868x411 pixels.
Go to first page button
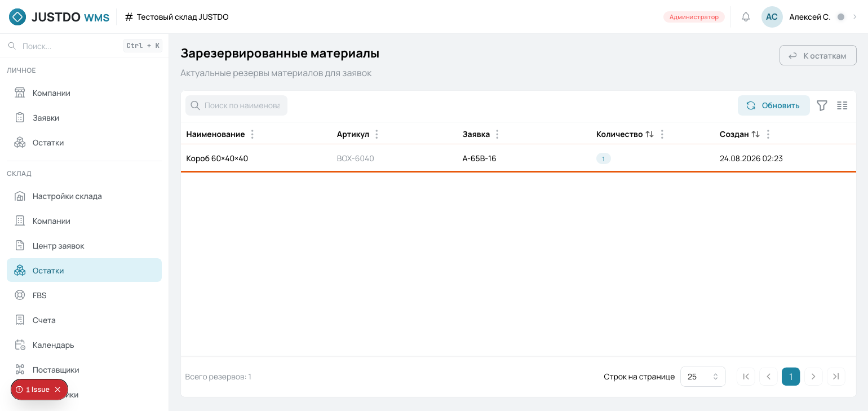(x=746, y=377)
